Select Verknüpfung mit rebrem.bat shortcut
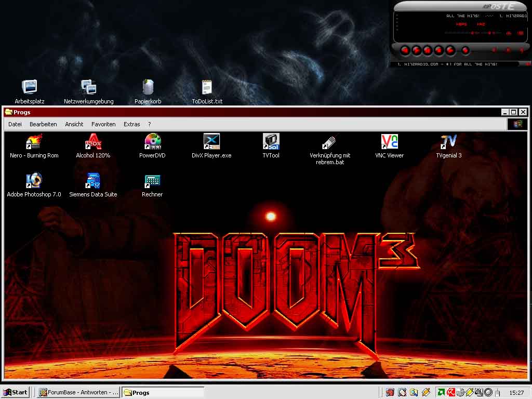Screen dimensions: 532x399 [x=330, y=150]
